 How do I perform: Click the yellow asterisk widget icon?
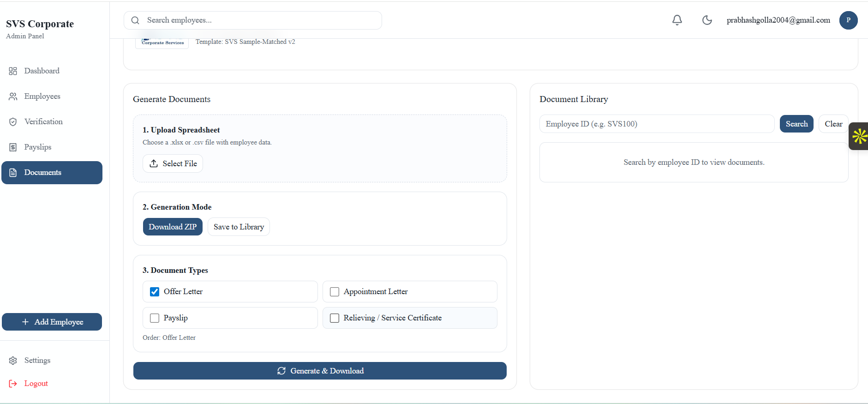tap(859, 136)
